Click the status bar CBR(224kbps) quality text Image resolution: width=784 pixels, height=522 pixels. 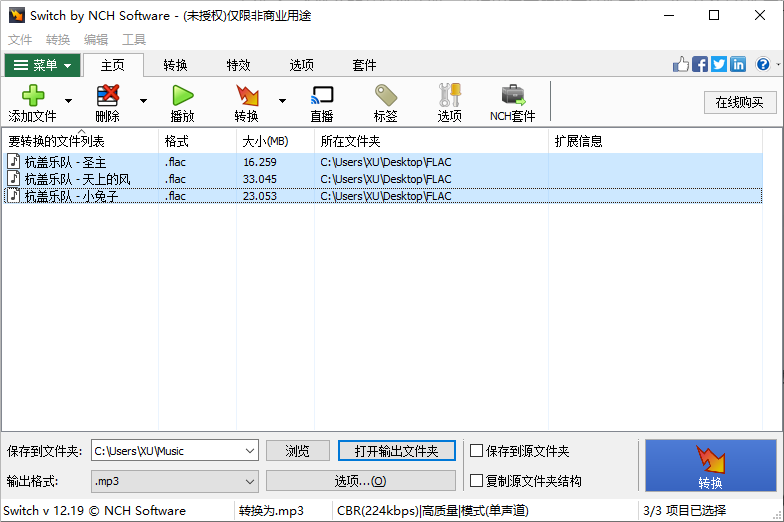tap(432, 510)
